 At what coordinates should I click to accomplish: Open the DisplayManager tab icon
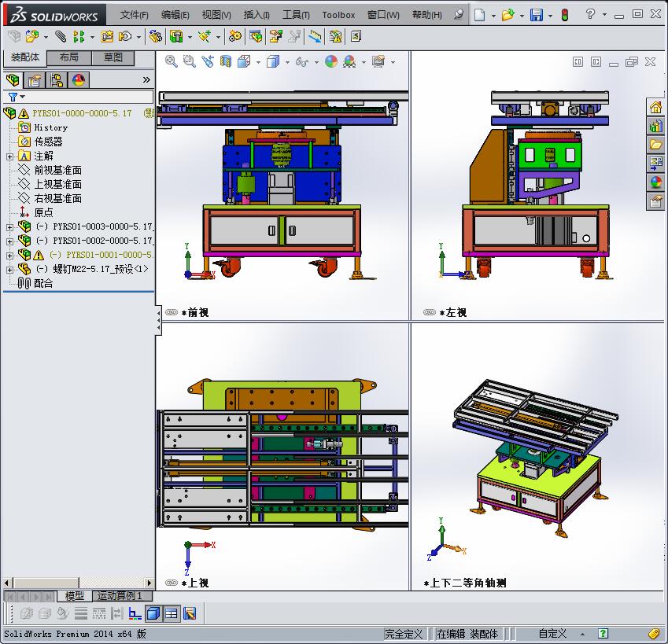(x=79, y=80)
